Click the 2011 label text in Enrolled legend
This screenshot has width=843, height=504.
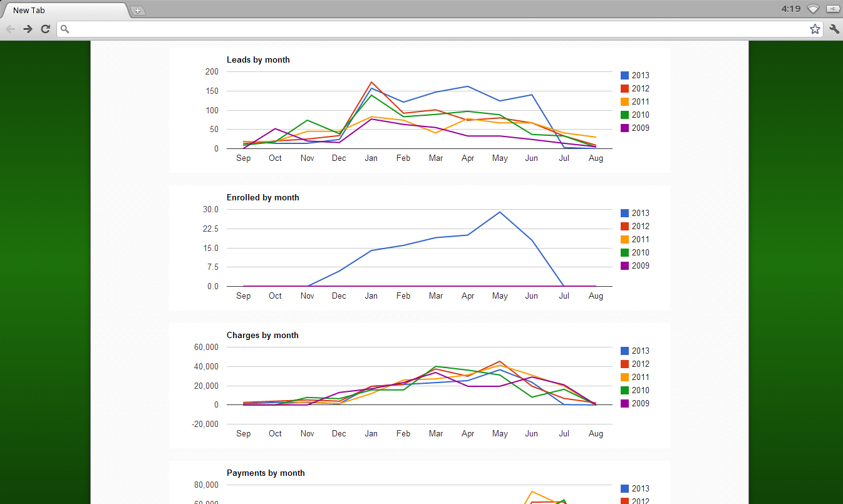point(641,239)
